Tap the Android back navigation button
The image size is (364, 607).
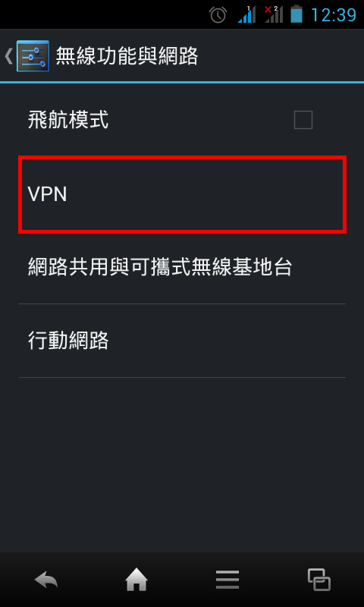point(45,580)
